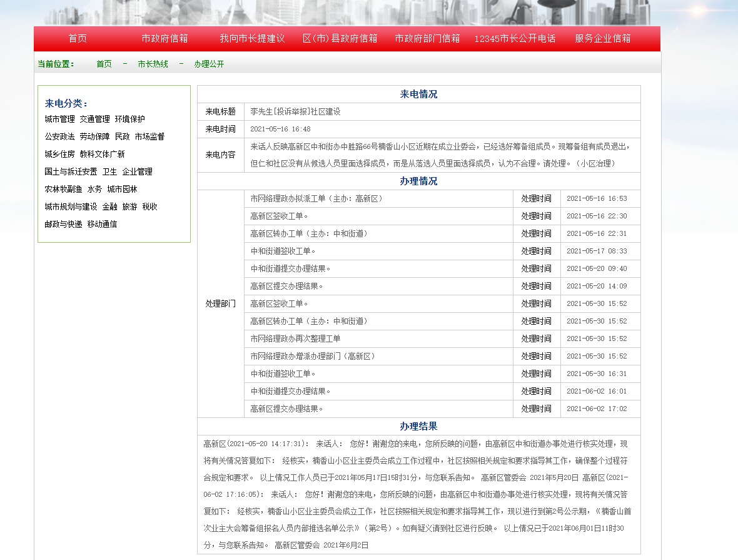Click the 处理部门 row label
The image size is (738, 560).
point(220,304)
